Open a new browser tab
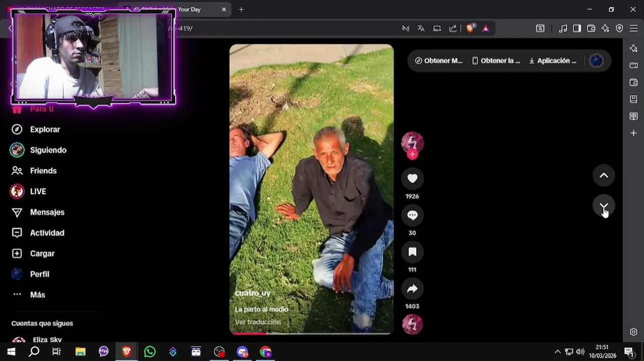The image size is (644, 361). tap(241, 10)
